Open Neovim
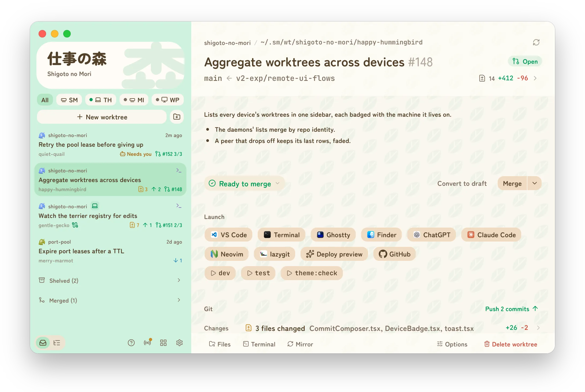The image size is (585, 392). [227, 254]
